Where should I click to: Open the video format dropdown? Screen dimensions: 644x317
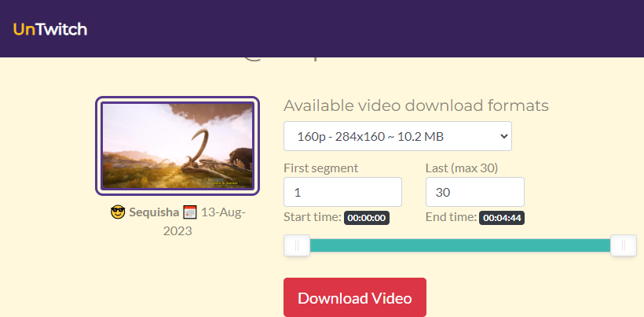click(x=397, y=136)
